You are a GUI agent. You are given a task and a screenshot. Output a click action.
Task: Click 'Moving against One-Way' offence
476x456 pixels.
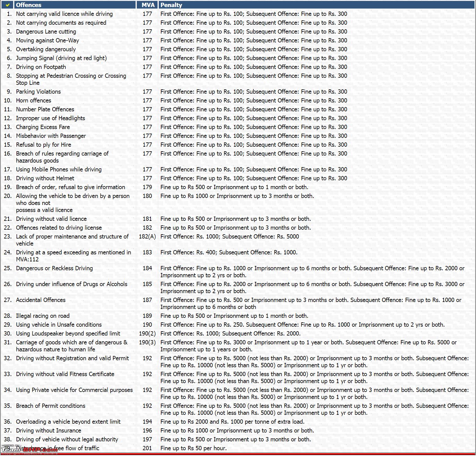(48, 40)
